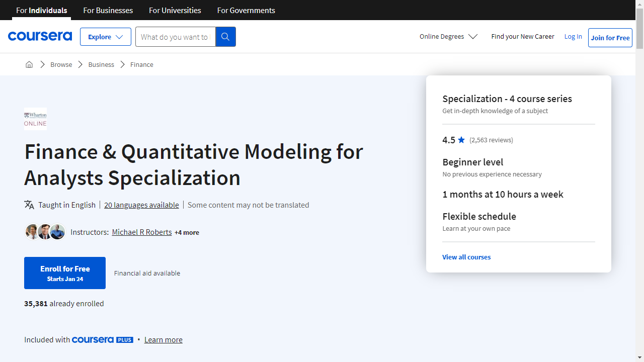Switch to For Individuals tab
The height and width of the screenshot is (362, 644).
coord(42,10)
